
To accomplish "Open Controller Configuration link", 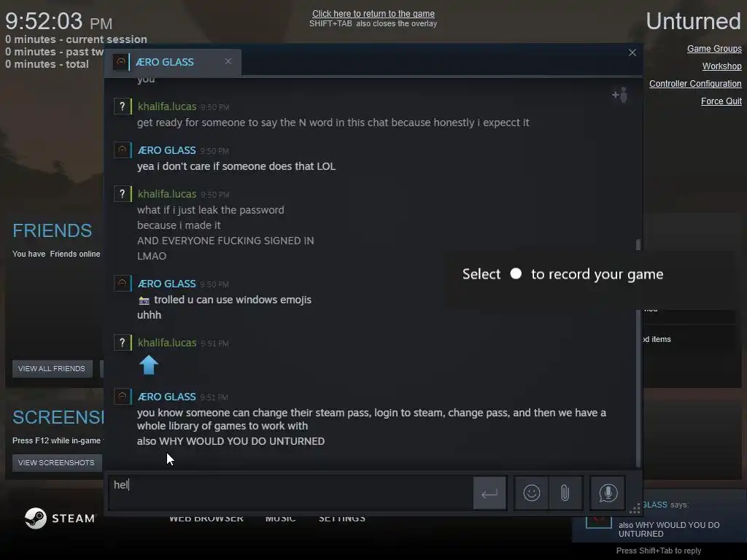I will [695, 84].
